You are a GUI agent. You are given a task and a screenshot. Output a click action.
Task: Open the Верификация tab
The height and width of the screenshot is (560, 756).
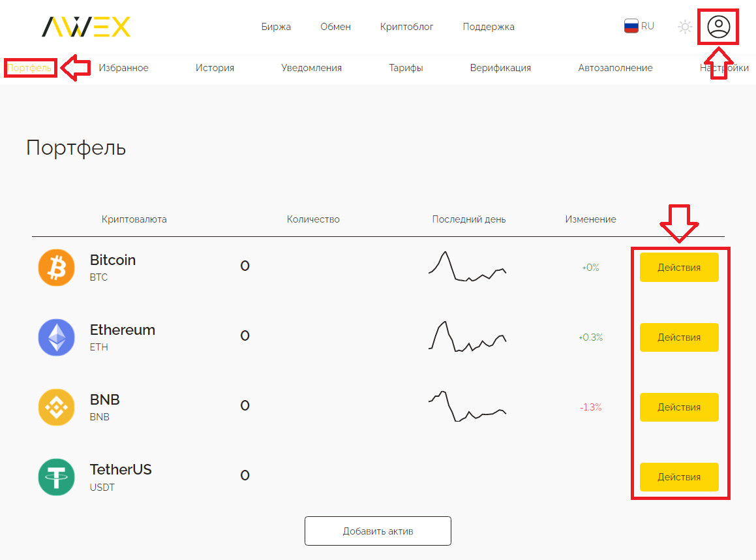click(x=500, y=68)
